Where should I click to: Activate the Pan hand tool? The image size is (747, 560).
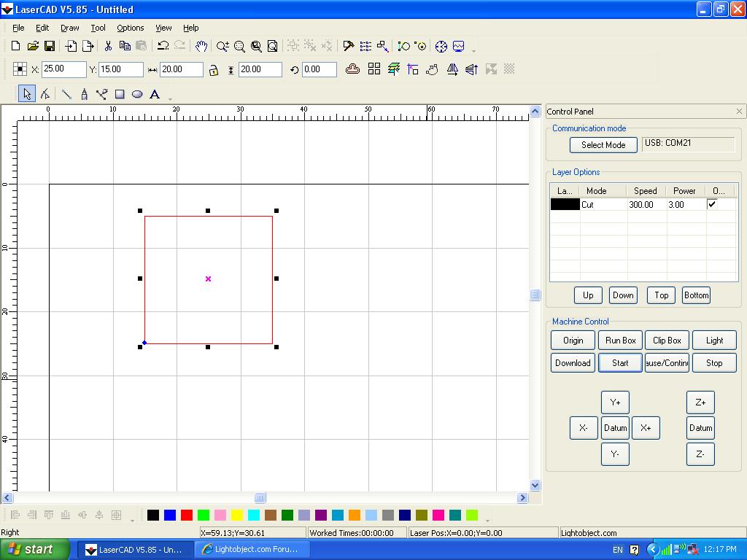[201, 46]
